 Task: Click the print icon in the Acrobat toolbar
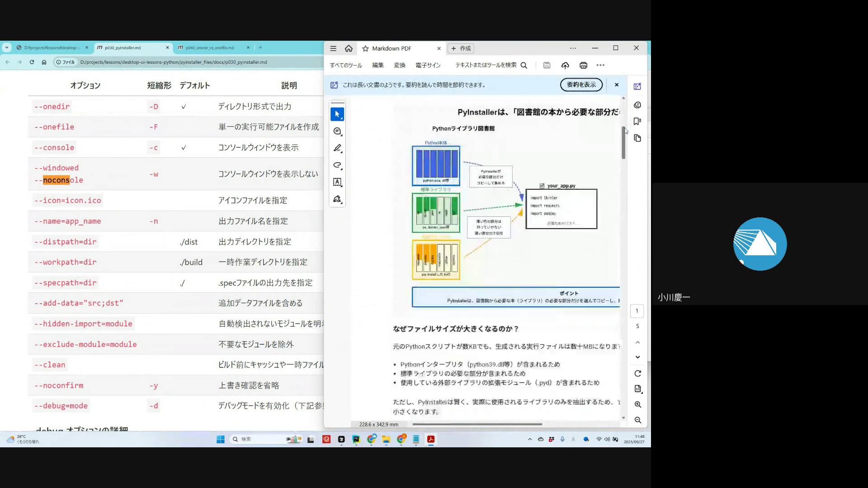coord(583,66)
